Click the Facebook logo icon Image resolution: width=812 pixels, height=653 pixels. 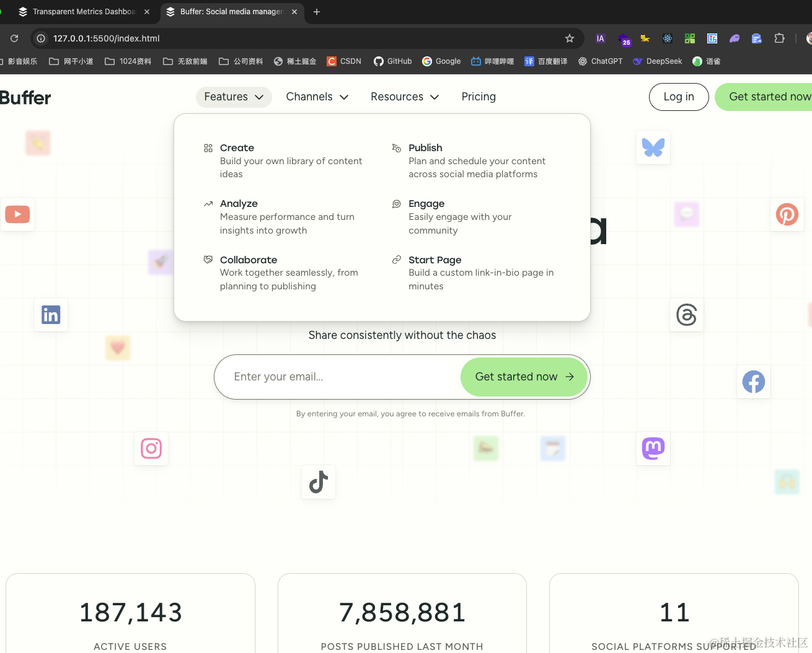pyautogui.click(x=754, y=382)
